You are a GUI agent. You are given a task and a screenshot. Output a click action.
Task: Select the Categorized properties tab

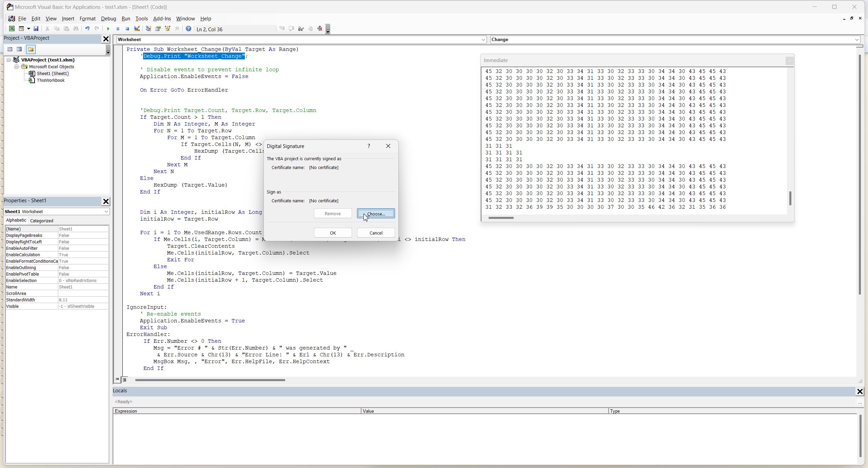(x=42, y=221)
